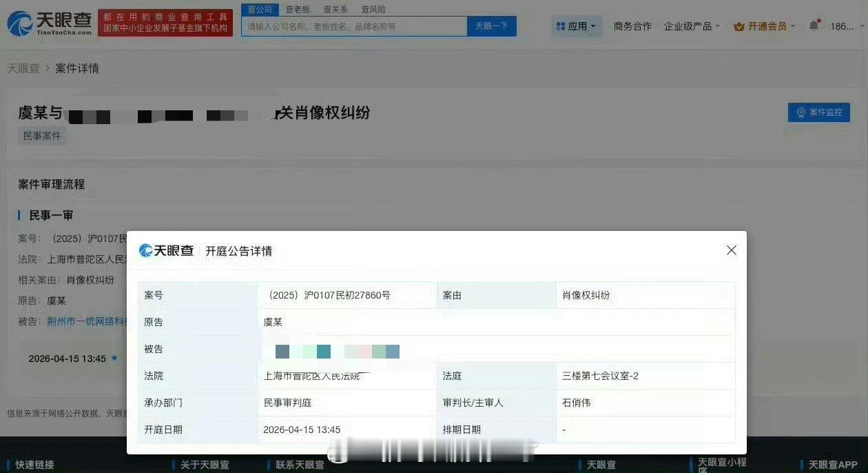Click the 天眼一下 search button
This screenshot has height=473, width=868.
click(x=492, y=26)
